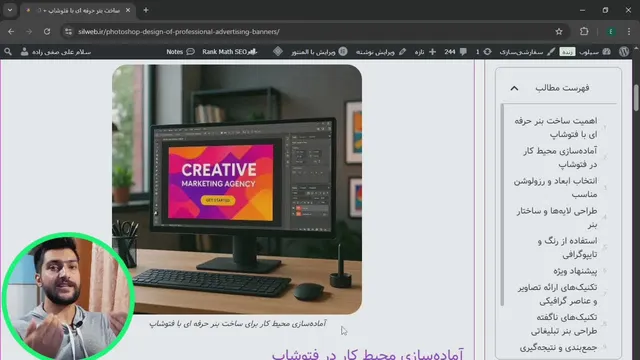640x360 pixels.
Task: Go to انتخاب ابعاد و رزولوشن مناسب section
Action: [x=556, y=187]
